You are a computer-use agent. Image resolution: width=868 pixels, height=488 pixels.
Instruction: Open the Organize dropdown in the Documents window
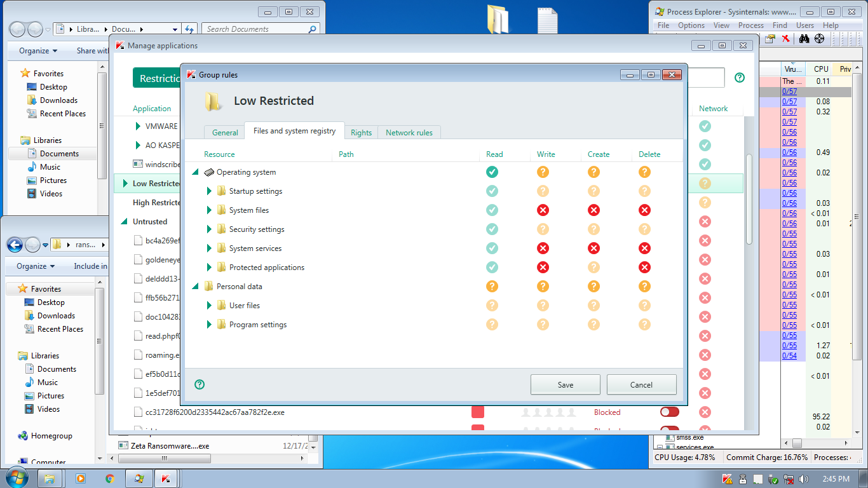38,51
